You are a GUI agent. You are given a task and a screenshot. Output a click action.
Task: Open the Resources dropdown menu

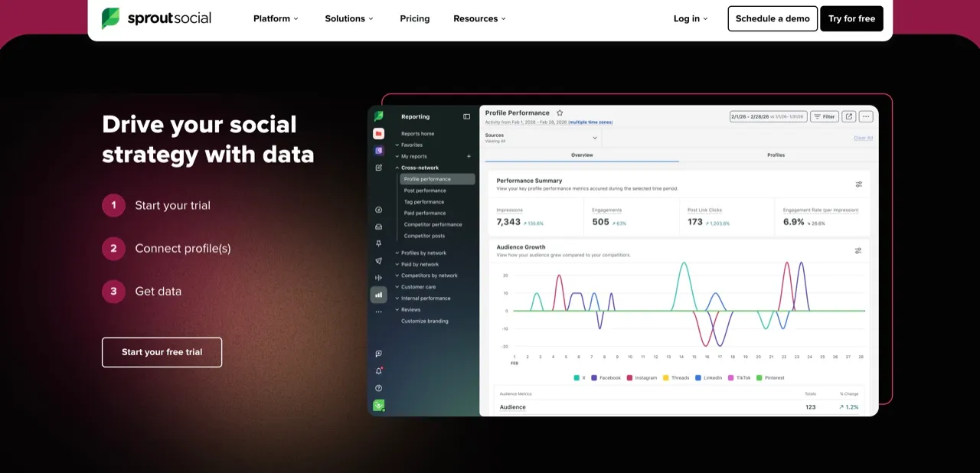coord(479,18)
